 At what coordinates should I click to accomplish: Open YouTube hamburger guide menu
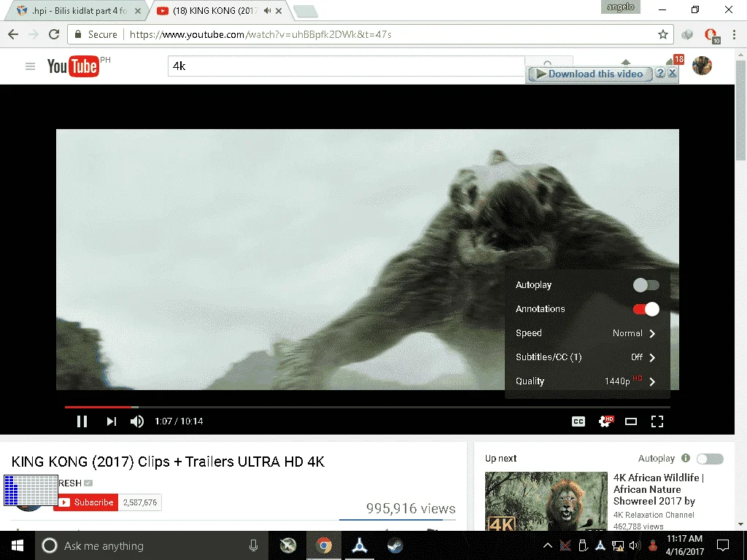pos(30,66)
